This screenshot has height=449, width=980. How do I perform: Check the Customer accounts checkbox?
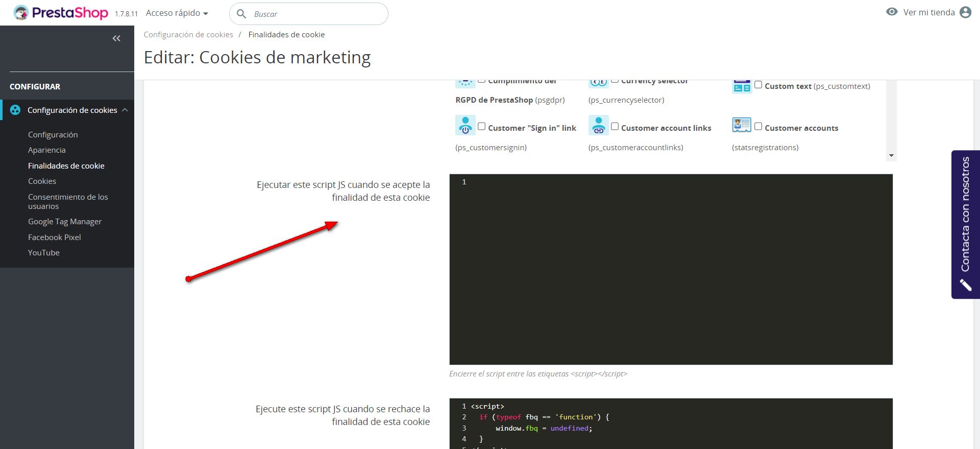758,126
